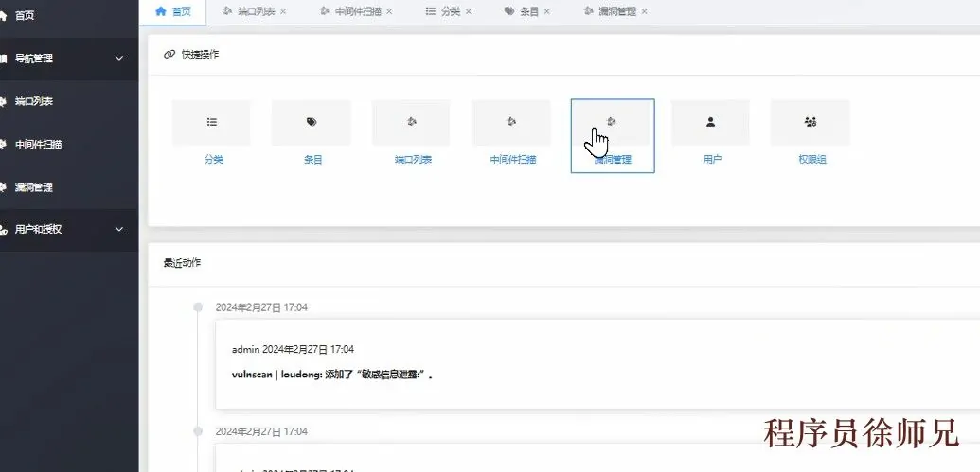This screenshot has width=980, height=472.
Task: Switch to the 分类 tab
Action: pos(448,11)
